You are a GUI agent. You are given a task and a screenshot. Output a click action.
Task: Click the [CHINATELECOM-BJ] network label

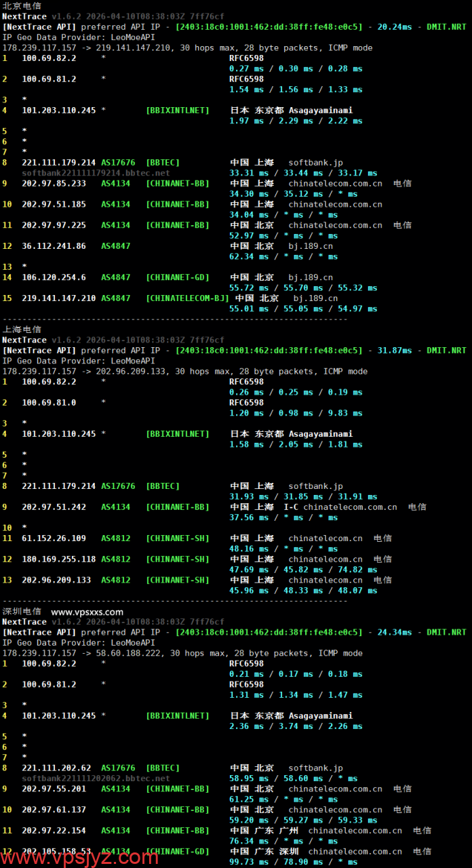188,298
